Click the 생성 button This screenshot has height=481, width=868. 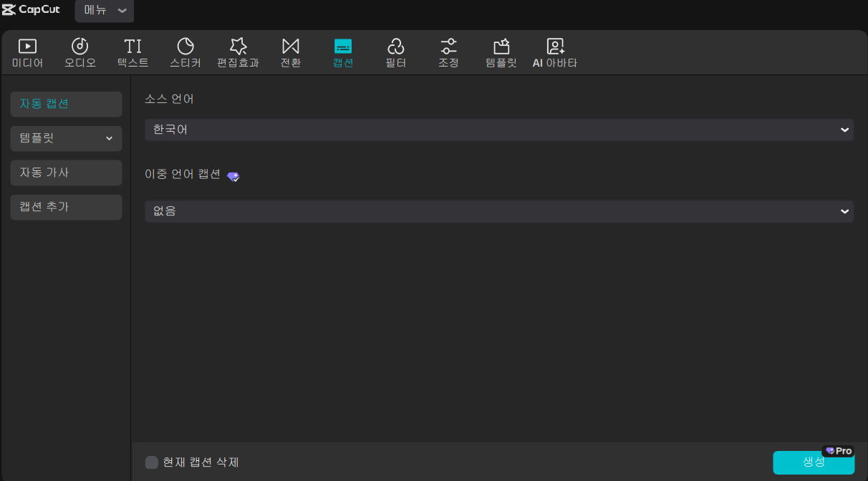814,462
